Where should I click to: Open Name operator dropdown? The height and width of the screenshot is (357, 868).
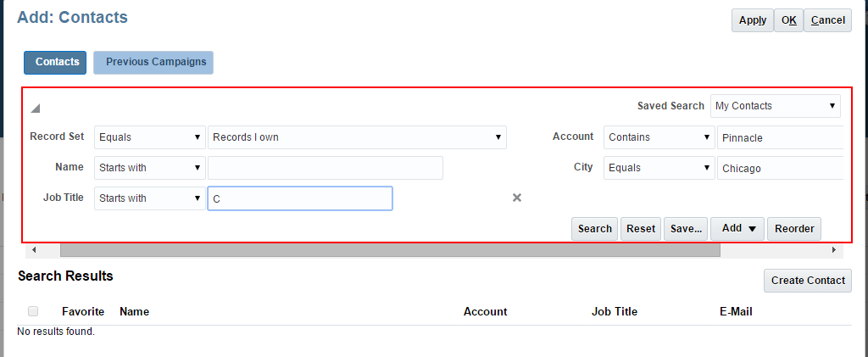tap(150, 168)
